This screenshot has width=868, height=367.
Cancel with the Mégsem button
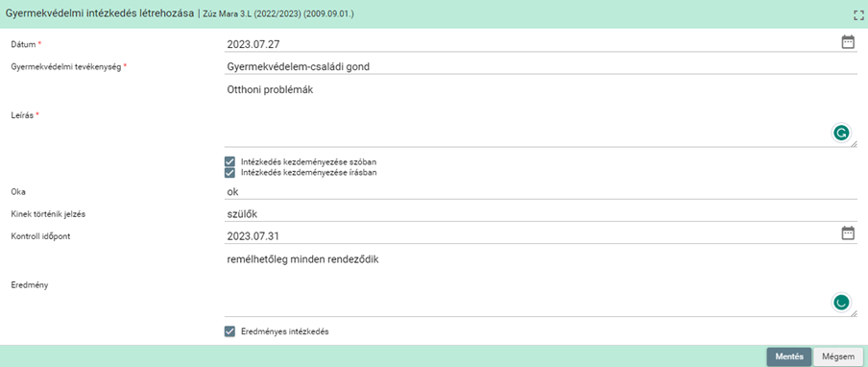point(838,356)
